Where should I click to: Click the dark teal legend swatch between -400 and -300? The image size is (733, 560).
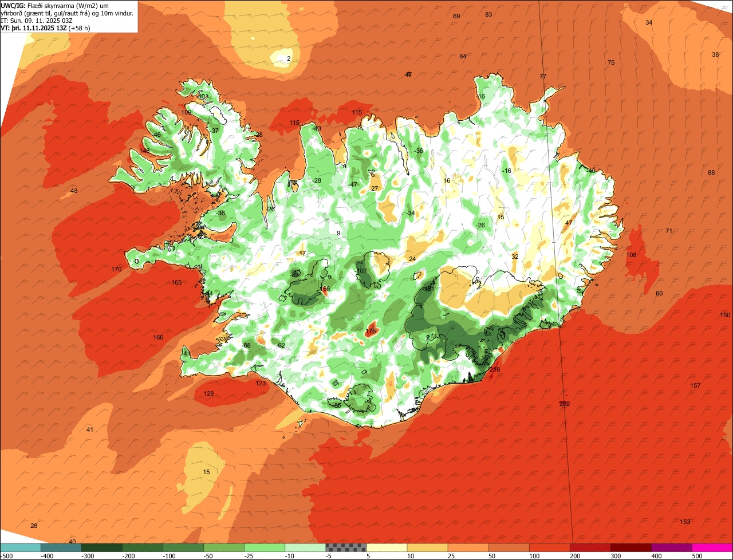click(x=61, y=547)
